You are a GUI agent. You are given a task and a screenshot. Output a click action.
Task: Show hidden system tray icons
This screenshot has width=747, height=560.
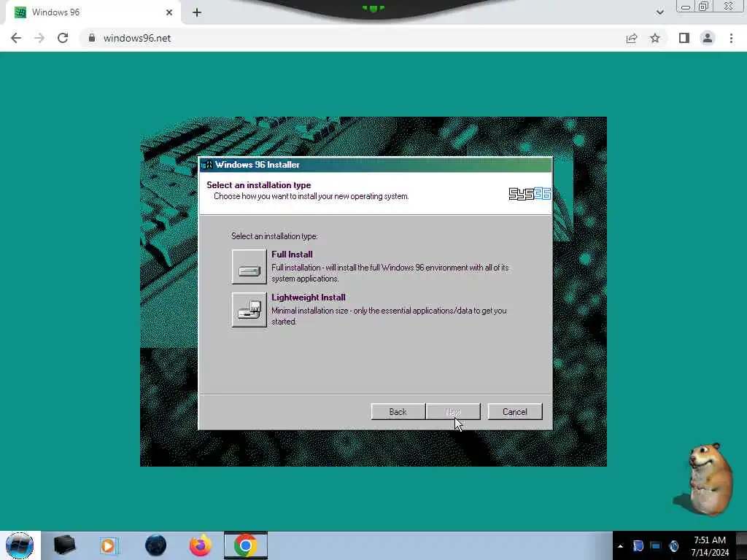point(620,546)
